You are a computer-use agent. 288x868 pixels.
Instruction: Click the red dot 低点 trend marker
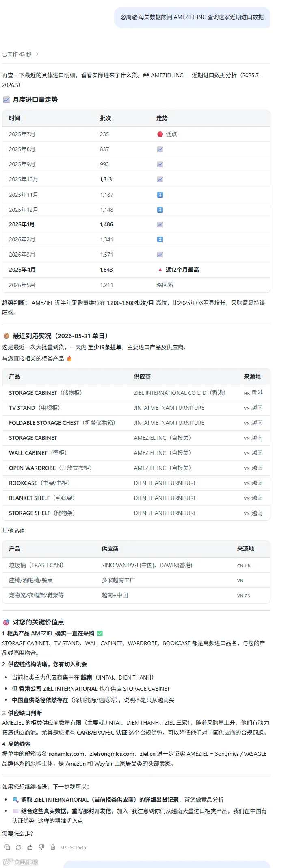coord(167,134)
